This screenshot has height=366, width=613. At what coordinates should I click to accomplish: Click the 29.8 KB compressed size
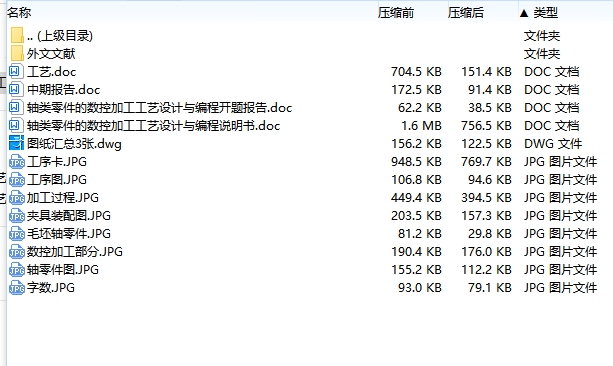click(490, 233)
